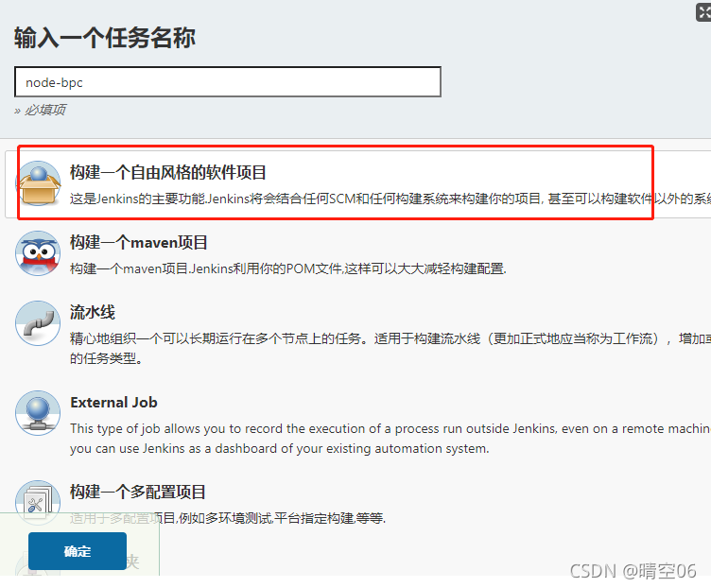Click the multi-configuration description text
711x588 pixels.
(228, 518)
